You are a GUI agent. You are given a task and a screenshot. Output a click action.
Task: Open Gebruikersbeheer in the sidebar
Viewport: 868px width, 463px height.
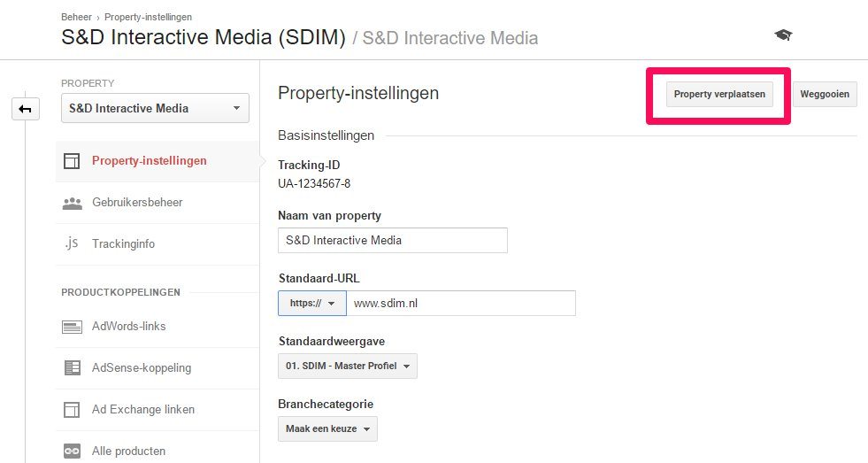coord(157,203)
